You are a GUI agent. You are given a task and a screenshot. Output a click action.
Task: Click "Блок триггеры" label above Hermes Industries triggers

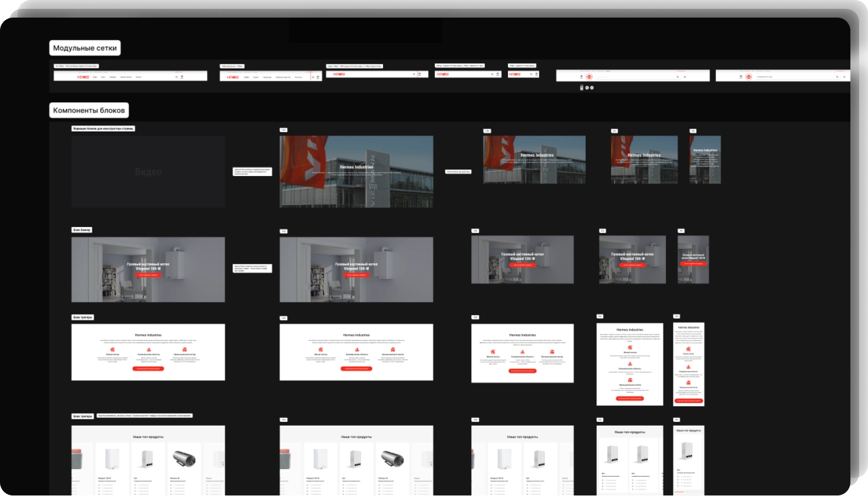[x=83, y=317]
